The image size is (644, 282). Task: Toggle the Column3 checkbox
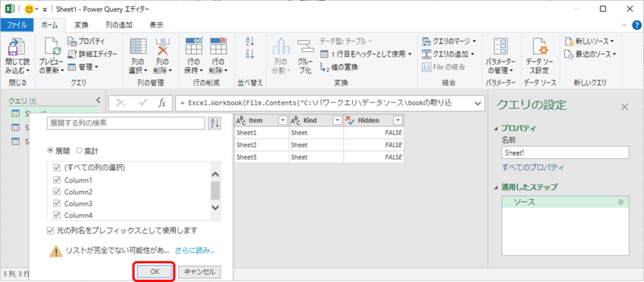click(56, 203)
